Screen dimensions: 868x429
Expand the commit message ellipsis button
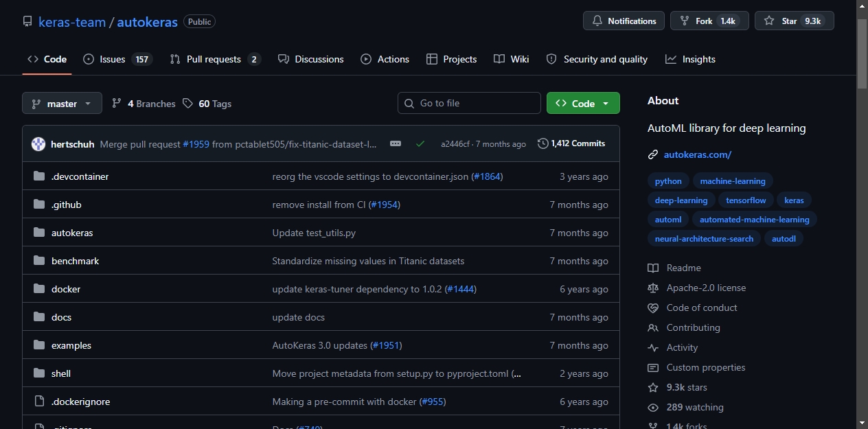pyautogui.click(x=395, y=143)
